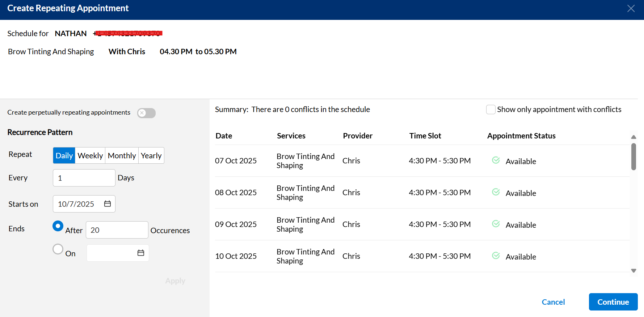The width and height of the screenshot is (644, 317).
Task: Click the Available checkmark icon for 07 Oct 2025
Action: pyautogui.click(x=496, y=160)
